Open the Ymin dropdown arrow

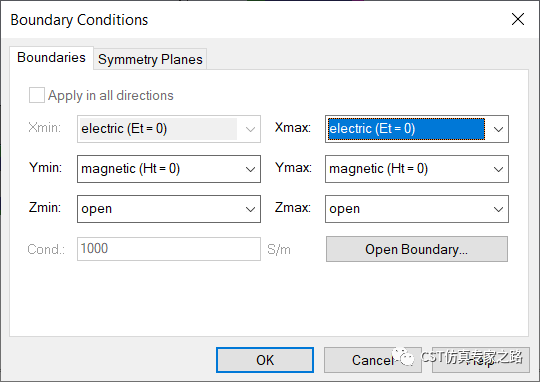250,169
